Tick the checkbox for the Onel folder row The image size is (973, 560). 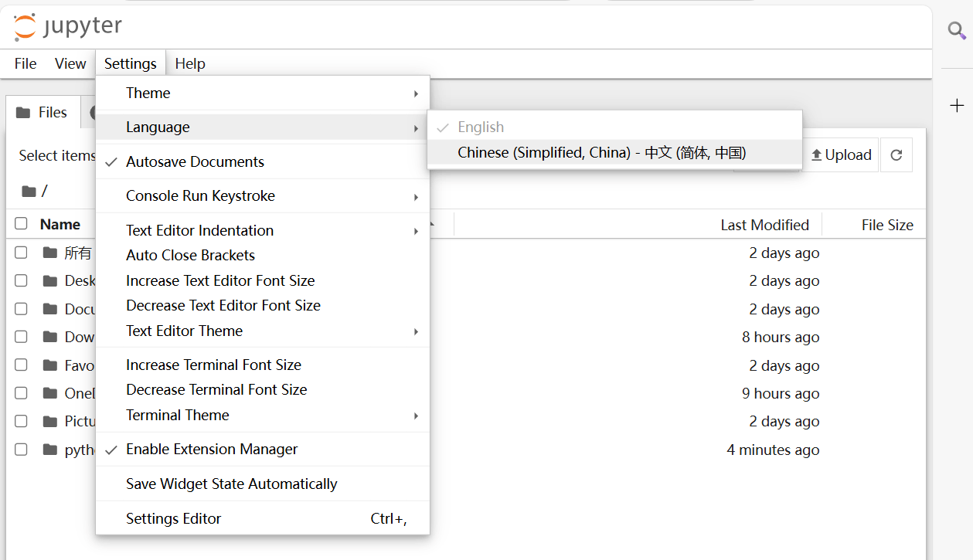point(21,393)
